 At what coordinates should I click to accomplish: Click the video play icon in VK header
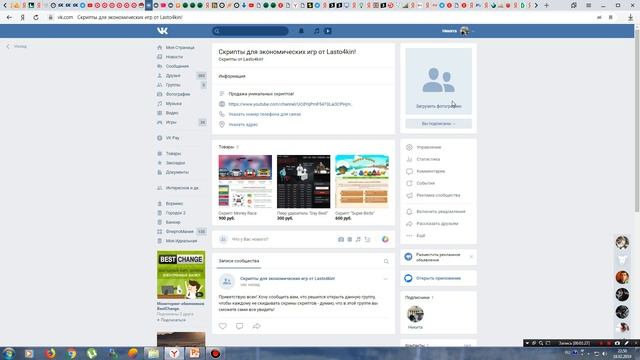coord(328,31)
